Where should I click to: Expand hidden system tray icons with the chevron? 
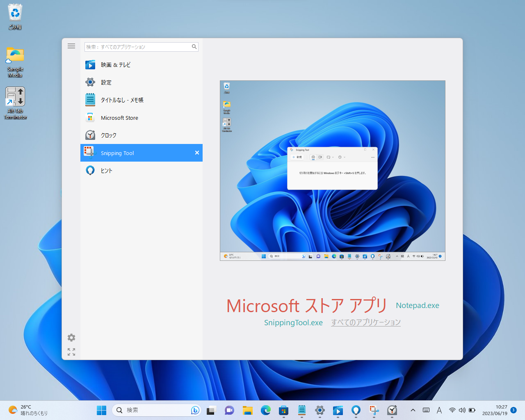413,410
